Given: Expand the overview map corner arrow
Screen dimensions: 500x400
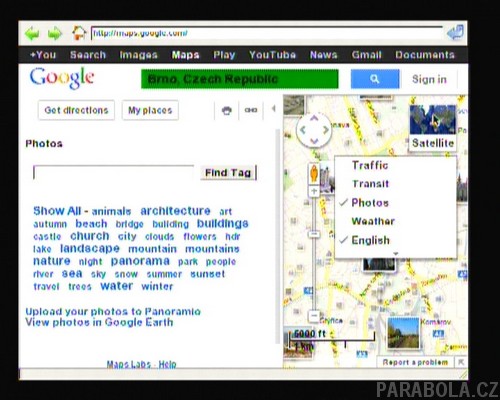Looking at the screenshot, I should click(x=461, y=362).
